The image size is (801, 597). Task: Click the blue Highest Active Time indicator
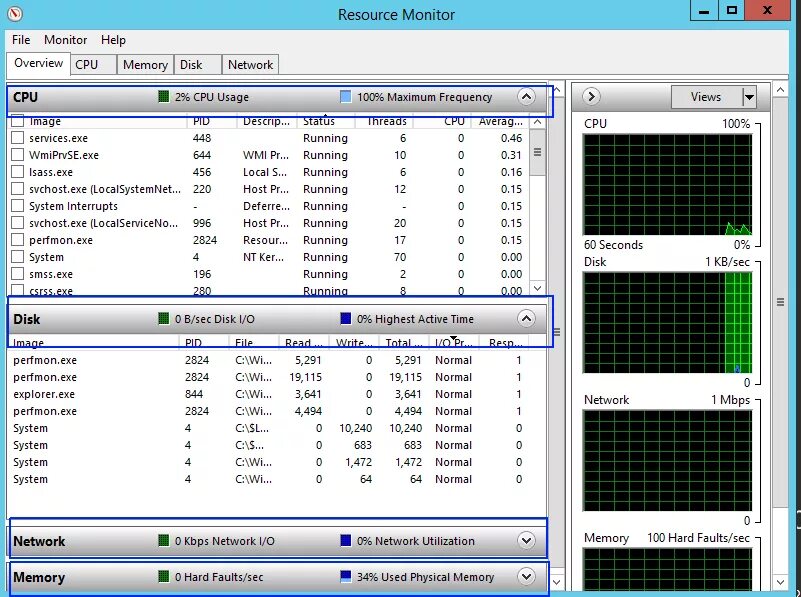[x=346, y=318]
